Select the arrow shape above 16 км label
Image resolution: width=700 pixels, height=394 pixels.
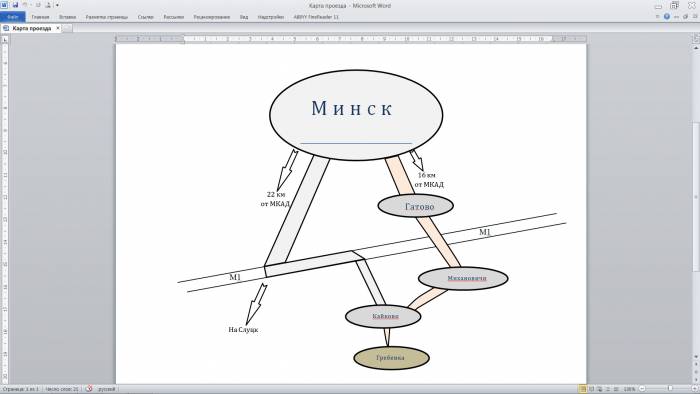[x=417, y=160]
